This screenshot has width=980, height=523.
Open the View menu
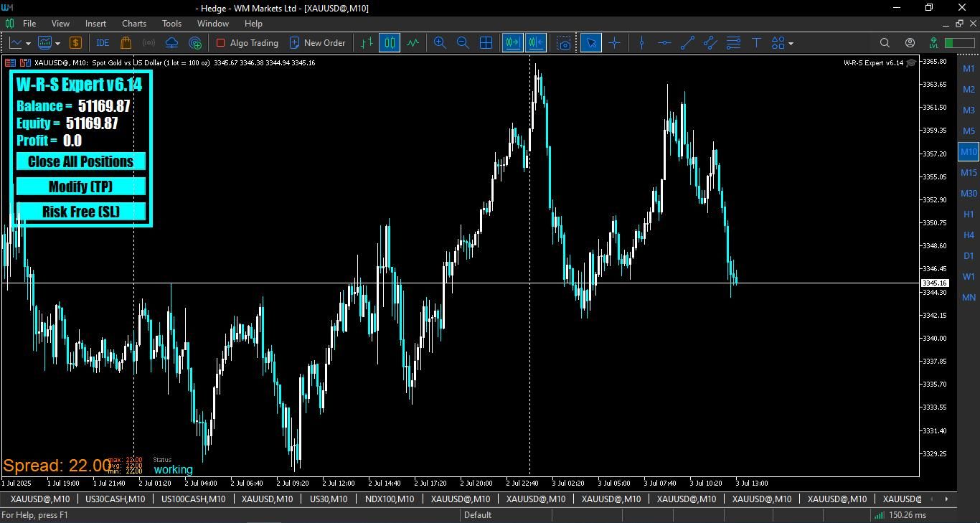[x=60, y=24]
